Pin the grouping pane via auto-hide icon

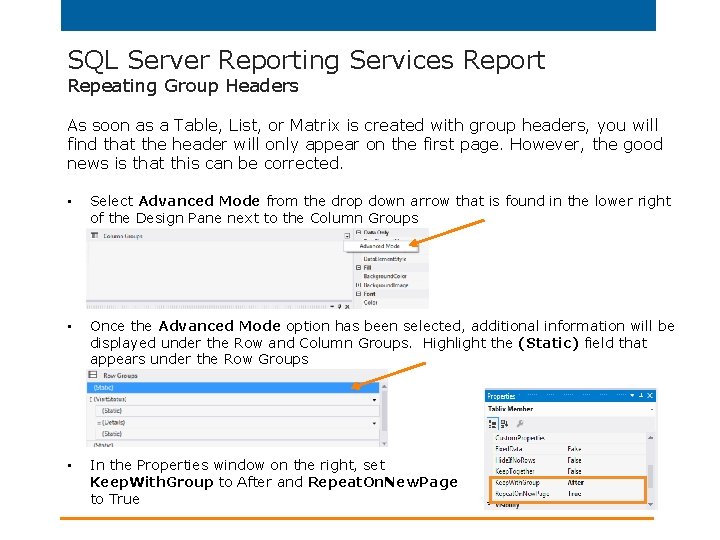point(340,306)
